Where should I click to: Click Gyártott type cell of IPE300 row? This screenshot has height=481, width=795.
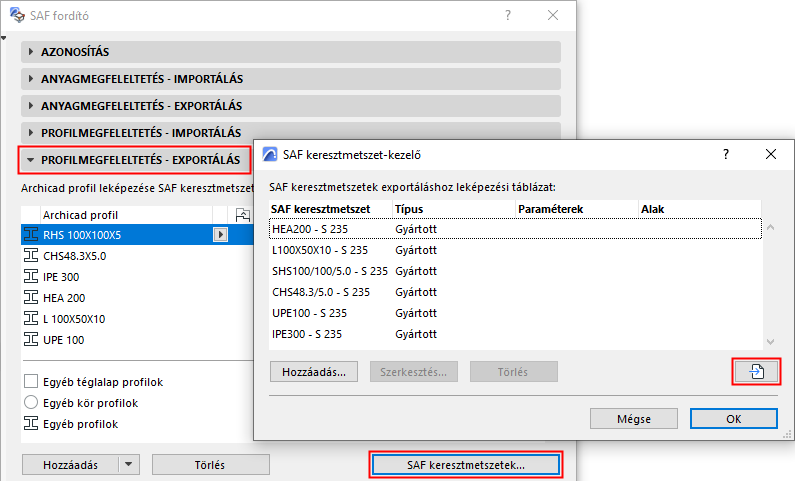416,334
